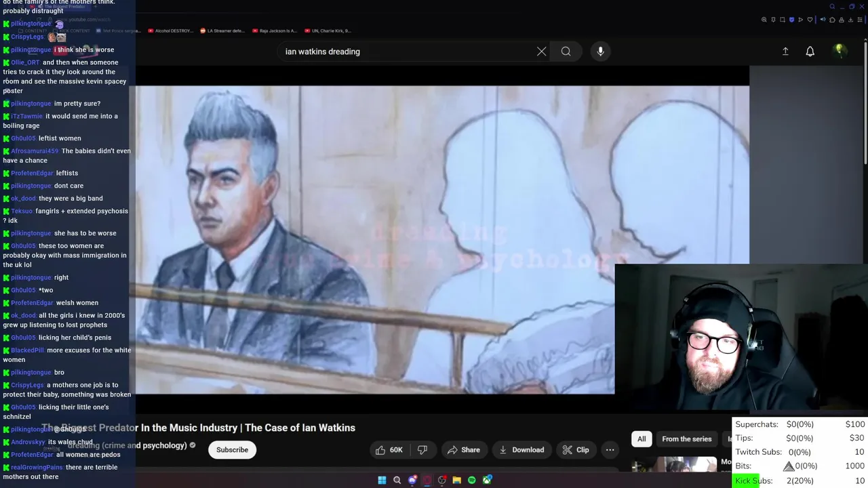This screenshot has width=868, height=488.
Task: Click the tab search icon in title bar
Action: coord(832,6)
